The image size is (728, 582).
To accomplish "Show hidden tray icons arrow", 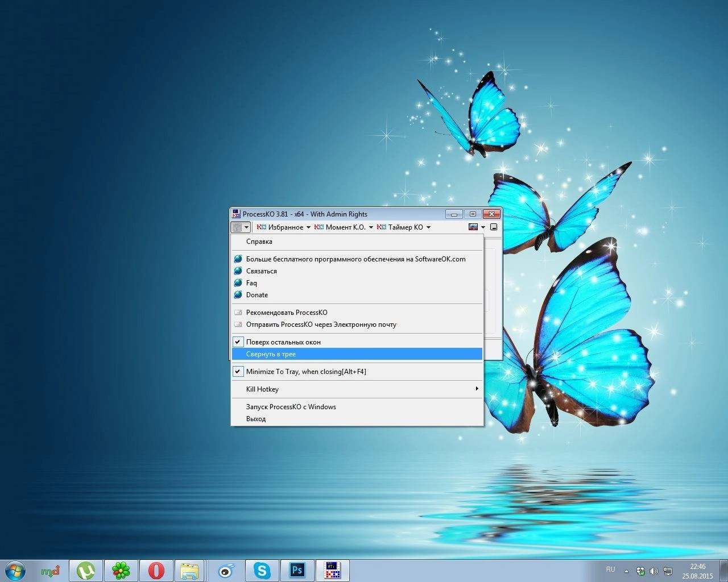I will [x=626, y=572].
